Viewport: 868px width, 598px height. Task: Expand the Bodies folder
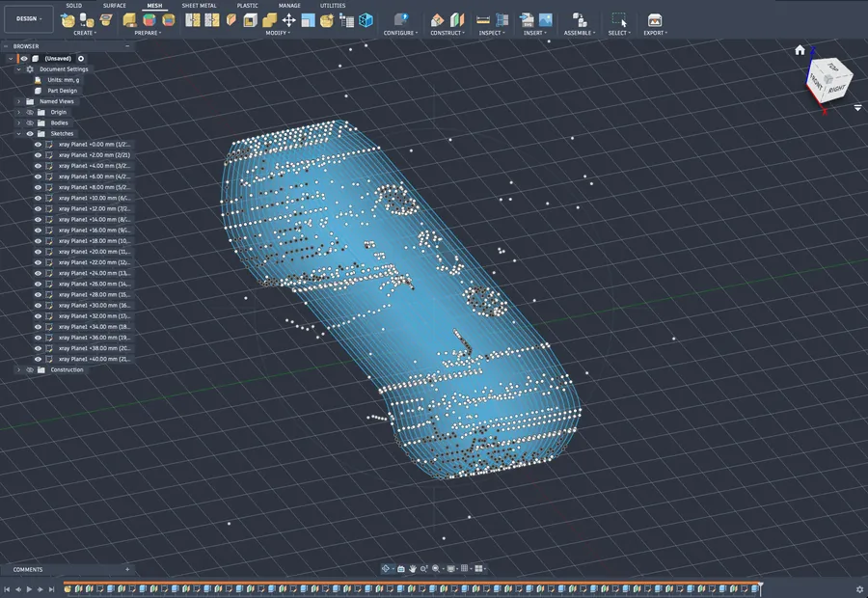[19, 122]
